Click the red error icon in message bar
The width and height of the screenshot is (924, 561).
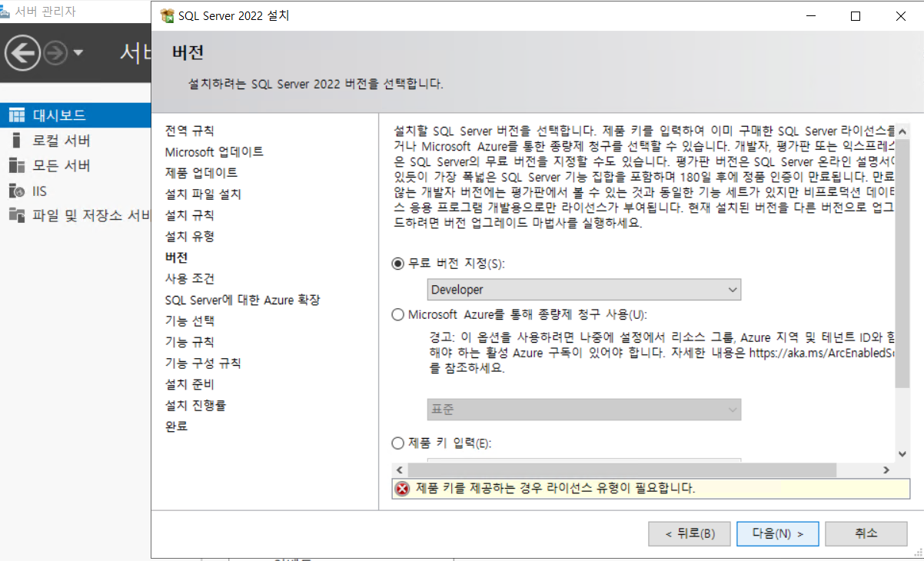click(x=403, y=488)
